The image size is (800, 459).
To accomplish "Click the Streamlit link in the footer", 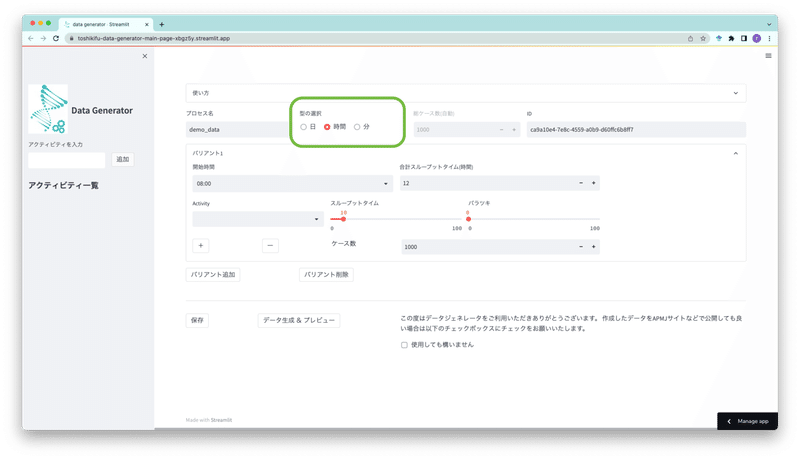I will pyautogui.click(x=221, y=420).
